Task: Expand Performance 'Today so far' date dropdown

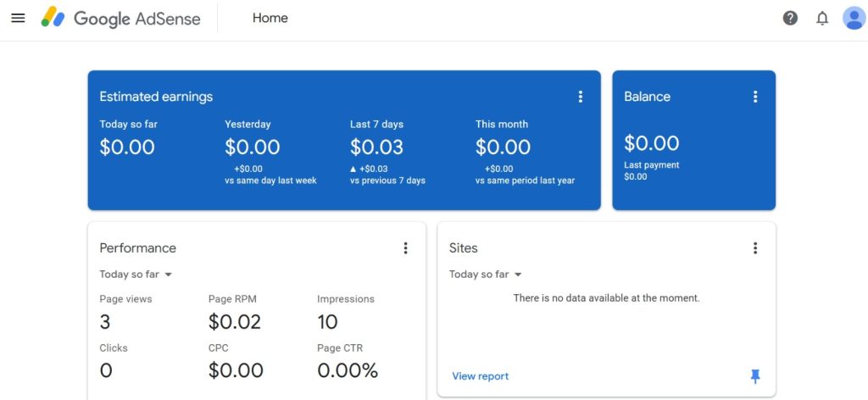Action: [136, 275]
